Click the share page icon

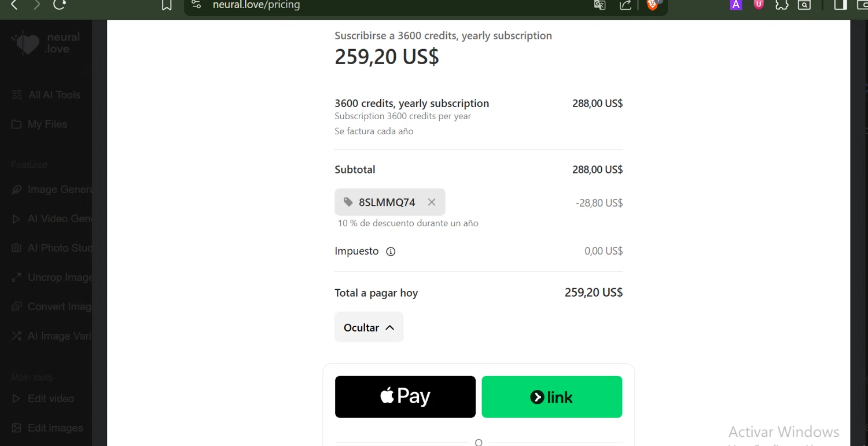pyautogui.click(x=625, y=5)
